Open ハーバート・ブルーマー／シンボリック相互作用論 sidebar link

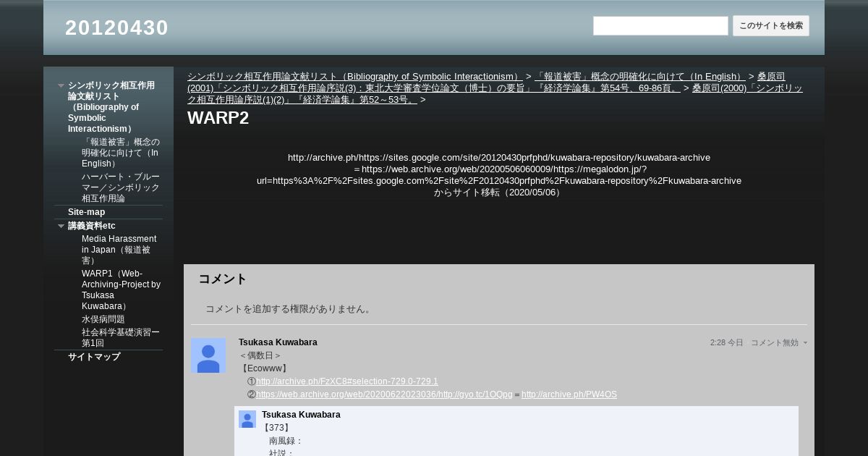tap(121, 187)
